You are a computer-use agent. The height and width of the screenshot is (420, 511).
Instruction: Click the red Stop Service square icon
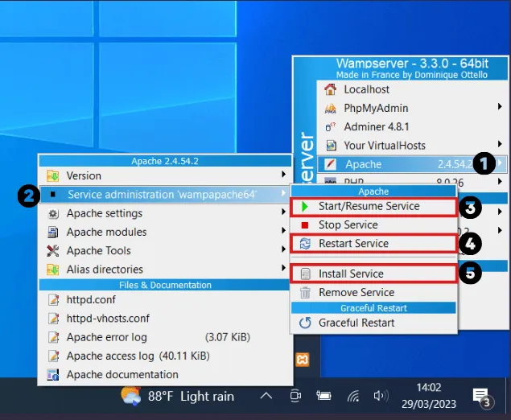coord(305,225)
